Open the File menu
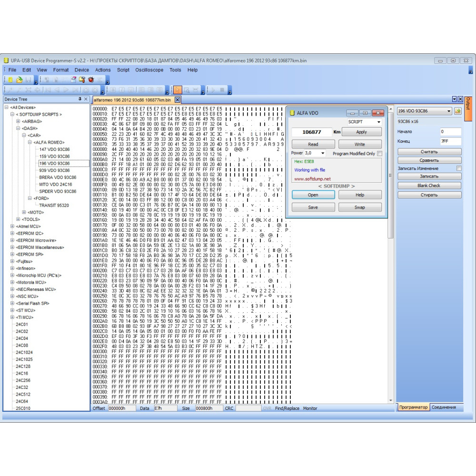Screen dimensions: 476x476 12,70
